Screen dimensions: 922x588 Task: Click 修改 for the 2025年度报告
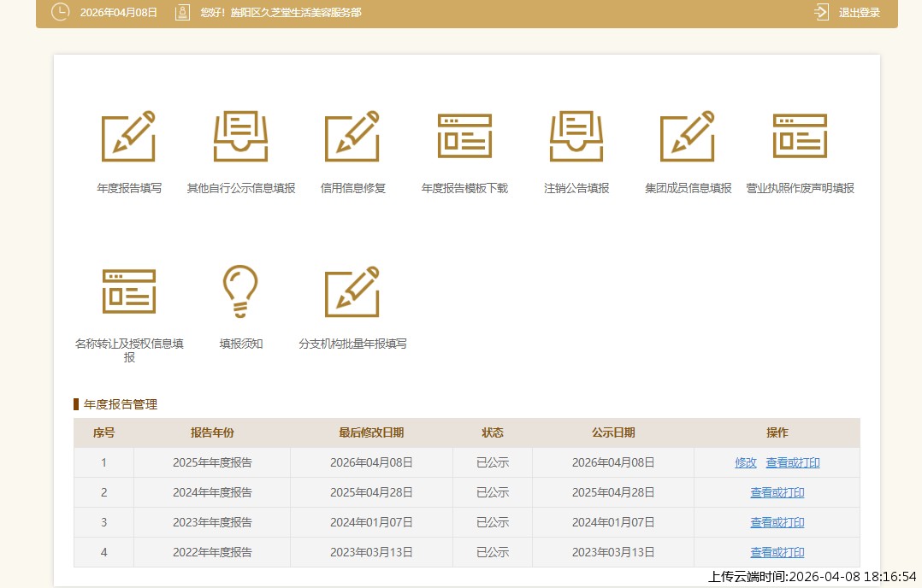click(746, 463)
